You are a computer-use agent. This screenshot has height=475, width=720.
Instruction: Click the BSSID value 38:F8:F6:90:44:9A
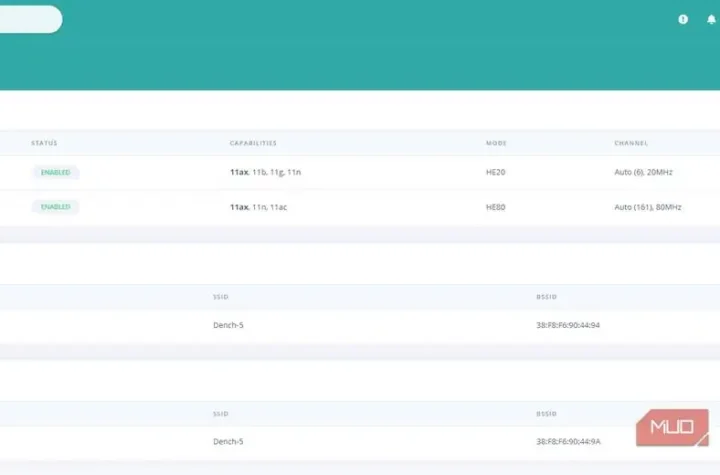568,441
